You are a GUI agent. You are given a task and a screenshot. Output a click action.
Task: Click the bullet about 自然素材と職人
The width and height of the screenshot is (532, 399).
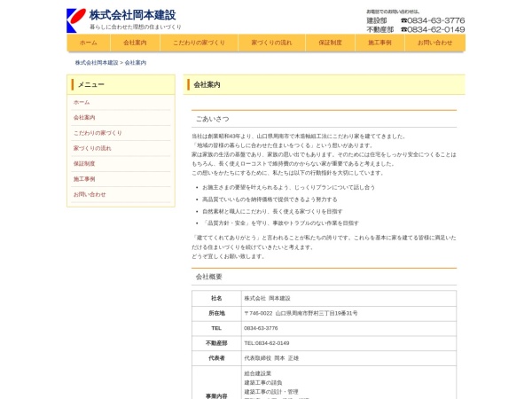[272, 212]
